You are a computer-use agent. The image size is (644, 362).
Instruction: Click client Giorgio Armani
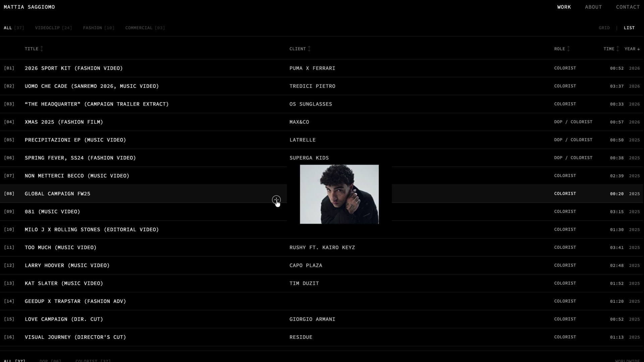point(312,319)
